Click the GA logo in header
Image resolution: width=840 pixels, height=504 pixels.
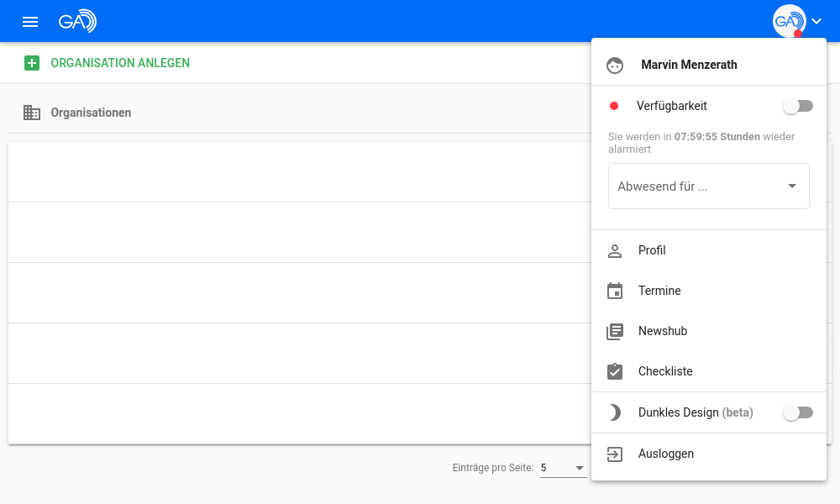[77, 22]
